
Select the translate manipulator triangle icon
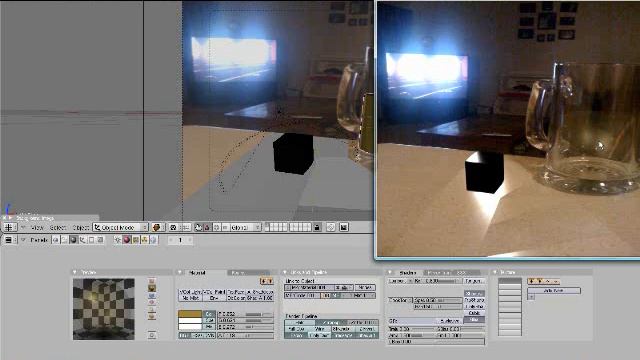pyautogui.click(x=207, y=227)
